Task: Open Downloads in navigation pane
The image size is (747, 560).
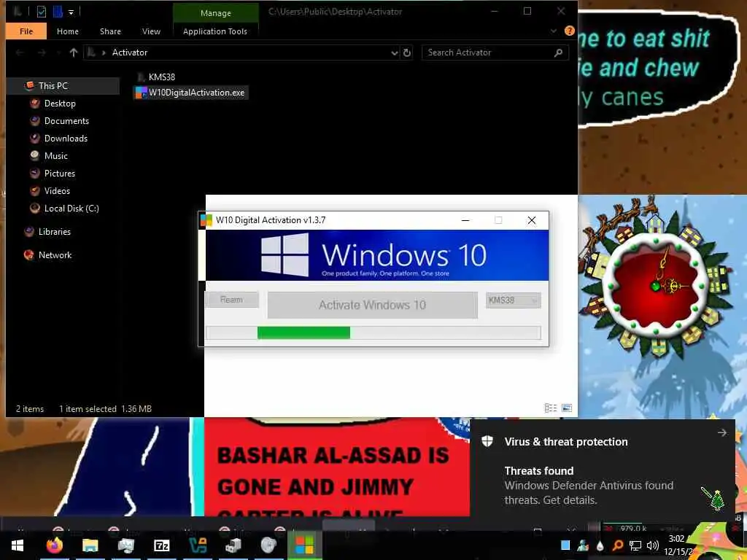Action: (x=66, y=139)
